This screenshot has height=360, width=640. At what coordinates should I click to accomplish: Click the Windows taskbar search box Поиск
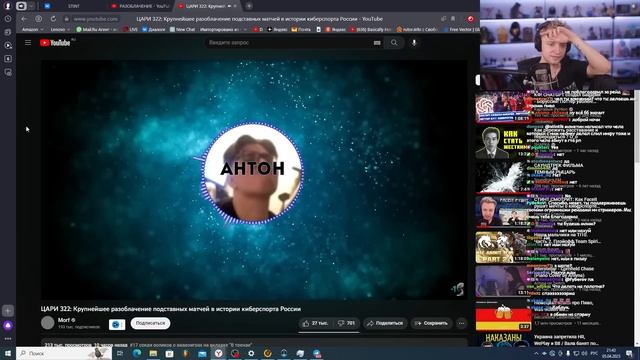(x=64, y=353)
